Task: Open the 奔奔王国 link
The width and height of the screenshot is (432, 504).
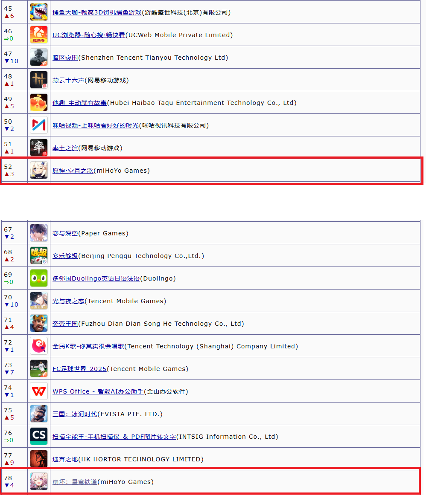Action: (x=65, y=324)
